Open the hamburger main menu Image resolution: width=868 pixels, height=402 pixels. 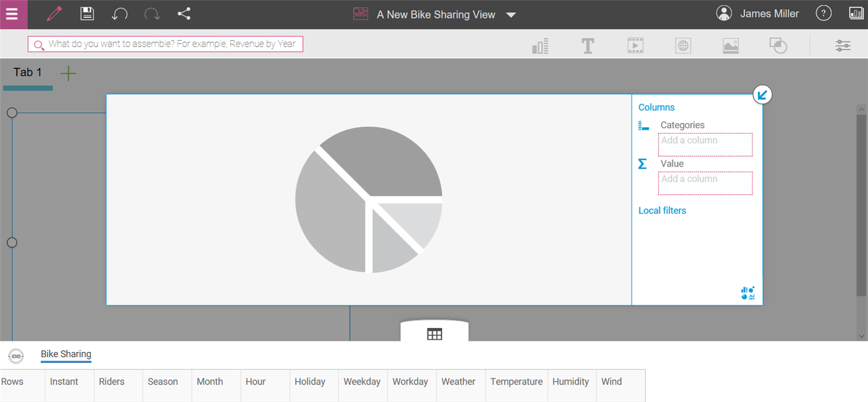12,15
